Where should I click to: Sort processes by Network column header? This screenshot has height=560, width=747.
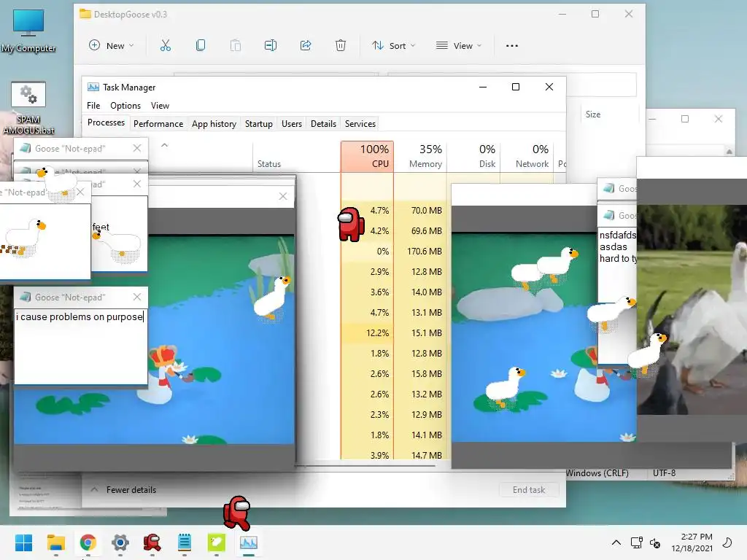pos(527,156)
